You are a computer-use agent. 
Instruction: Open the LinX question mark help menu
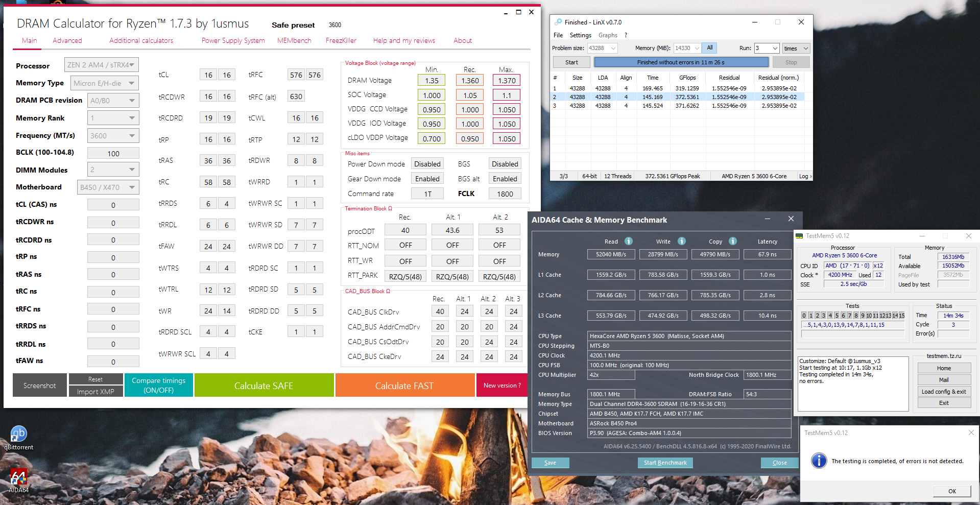pos(626,35)
